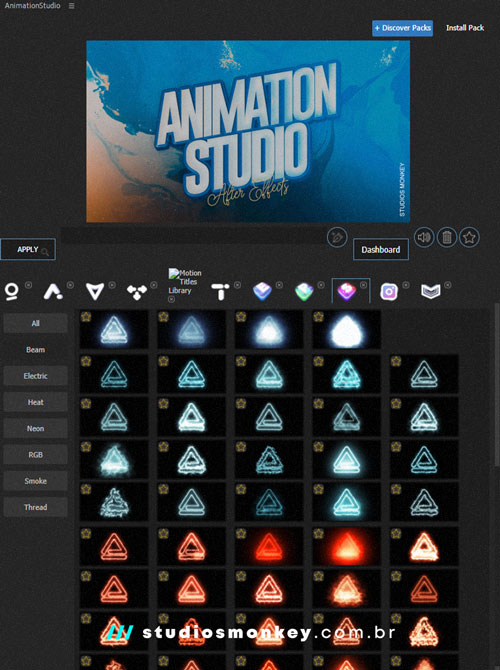Filter presets by Beam category
The image size is (500, 670).
[x=35, y=350]
